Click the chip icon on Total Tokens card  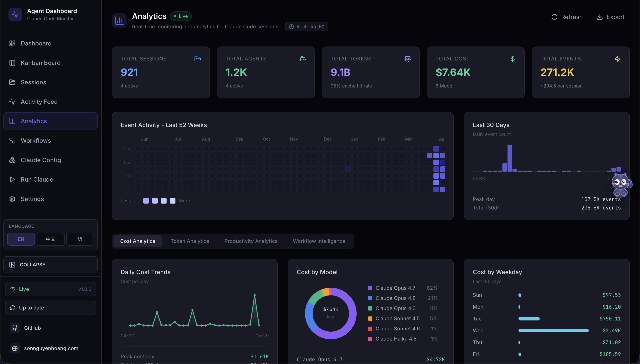point(407,59)
